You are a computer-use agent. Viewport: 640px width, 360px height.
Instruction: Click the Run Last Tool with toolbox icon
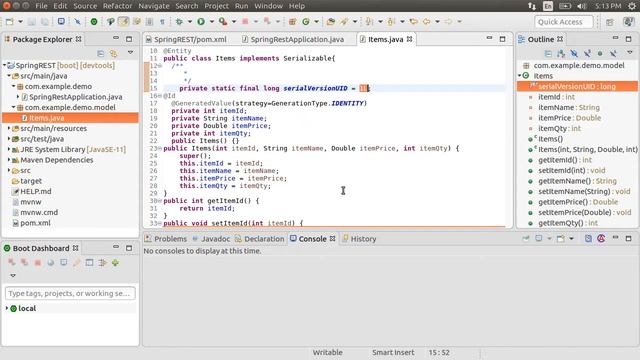(223, 22)
